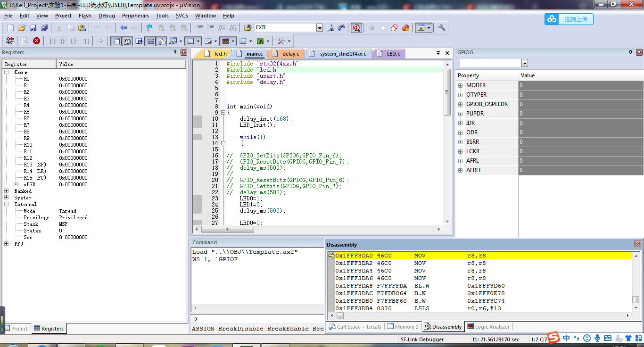Stop the debug session with the red 'd' icon
The height and width of the screenshot is (347, 644).
tap(356, 28)
